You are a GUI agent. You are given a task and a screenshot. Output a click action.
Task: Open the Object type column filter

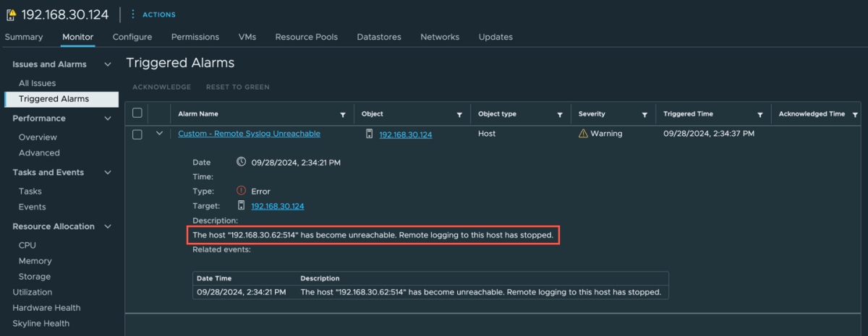click(x=559, y=115)
